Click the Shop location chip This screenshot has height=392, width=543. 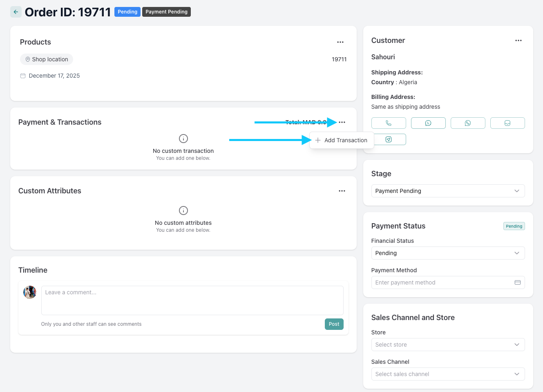(47, 59)
